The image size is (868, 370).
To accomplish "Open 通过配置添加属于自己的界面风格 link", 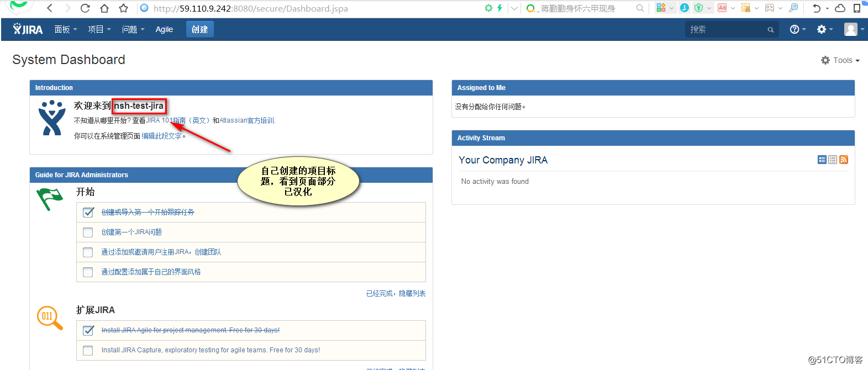I will point(151,272).
